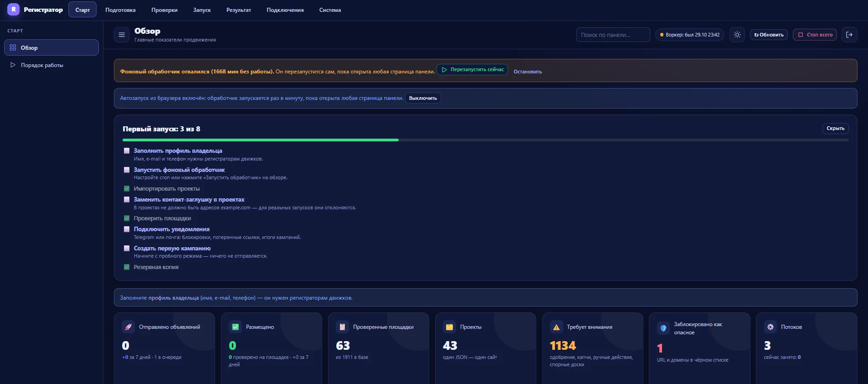
Task: Click the Остановить link
Action: pyautogui.click(x=528, y=72)
